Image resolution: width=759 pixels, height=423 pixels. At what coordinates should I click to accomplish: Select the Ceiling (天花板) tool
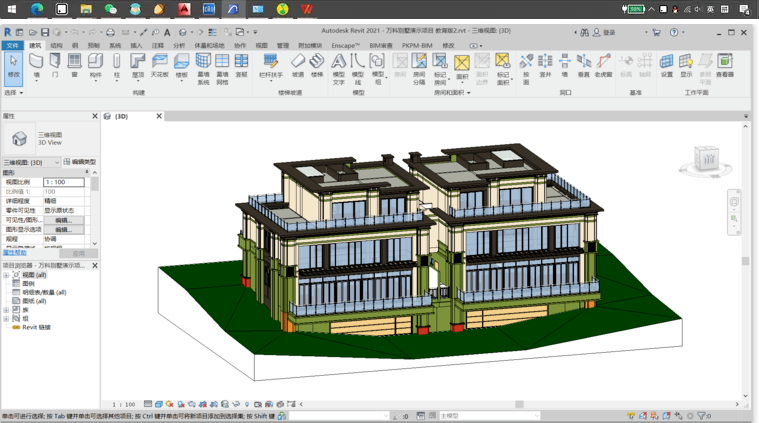pos(159,65)
